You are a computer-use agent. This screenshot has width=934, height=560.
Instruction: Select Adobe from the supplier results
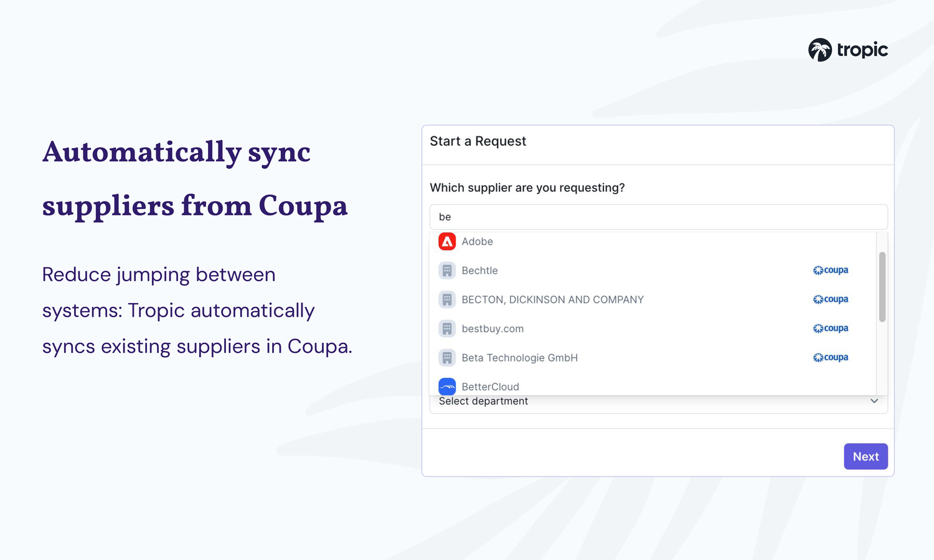pos(477,241)
